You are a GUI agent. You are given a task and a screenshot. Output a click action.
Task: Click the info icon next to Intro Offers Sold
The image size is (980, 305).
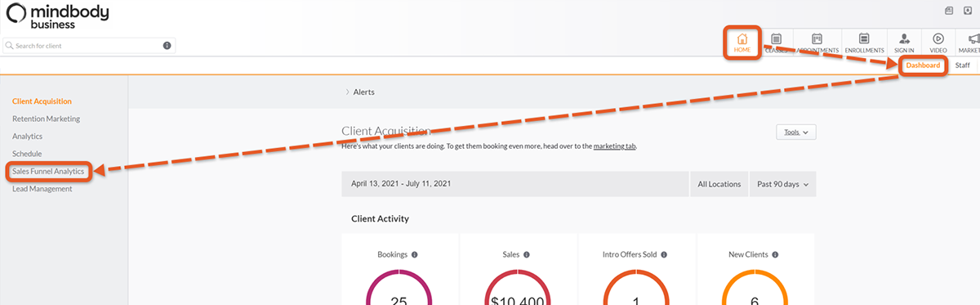[x=665, y=255]
